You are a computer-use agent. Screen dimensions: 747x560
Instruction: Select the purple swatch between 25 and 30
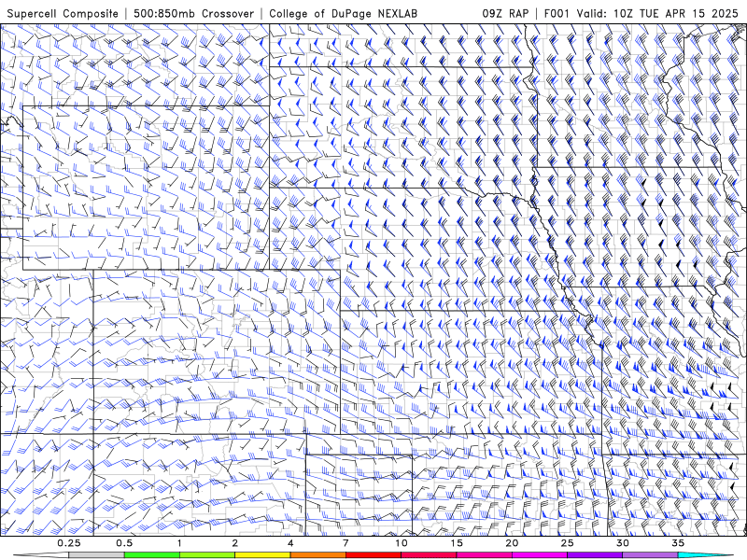(x=595, y=555)
